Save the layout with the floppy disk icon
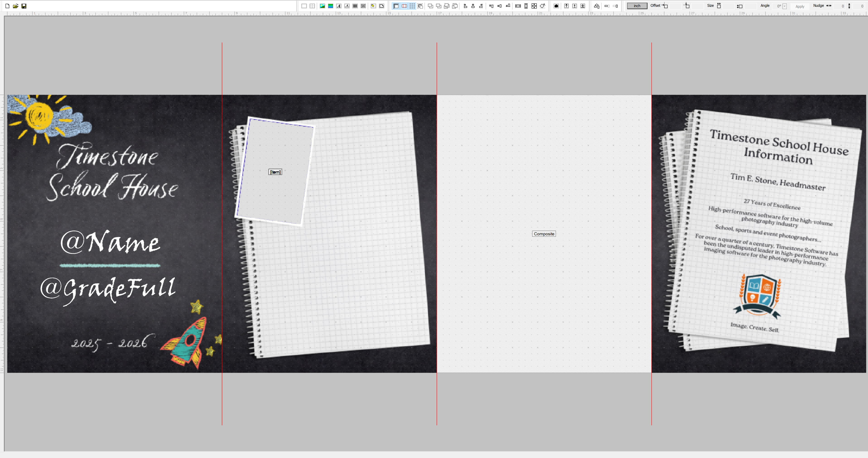This screenshot has width=868, height=458. pos(24,6)
